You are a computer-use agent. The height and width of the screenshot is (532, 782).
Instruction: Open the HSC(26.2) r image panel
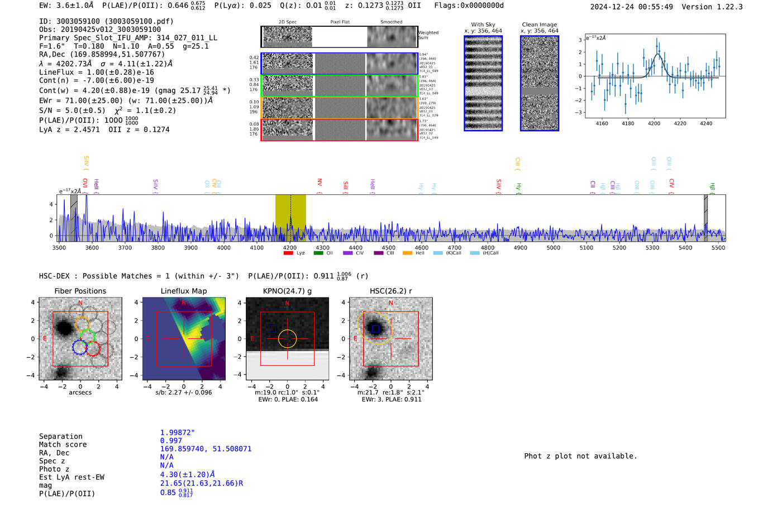[391, 339]
